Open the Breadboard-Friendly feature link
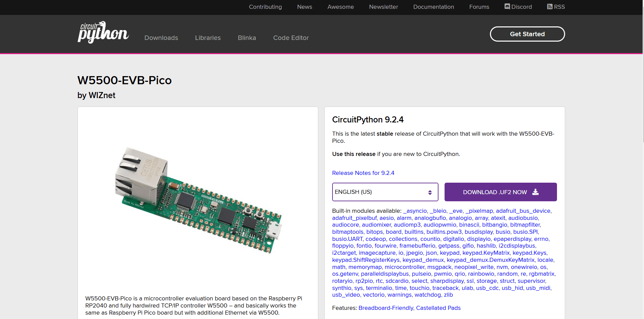Image resolution: width=644 pixels, height=319 pixels. tap(386, 308)
